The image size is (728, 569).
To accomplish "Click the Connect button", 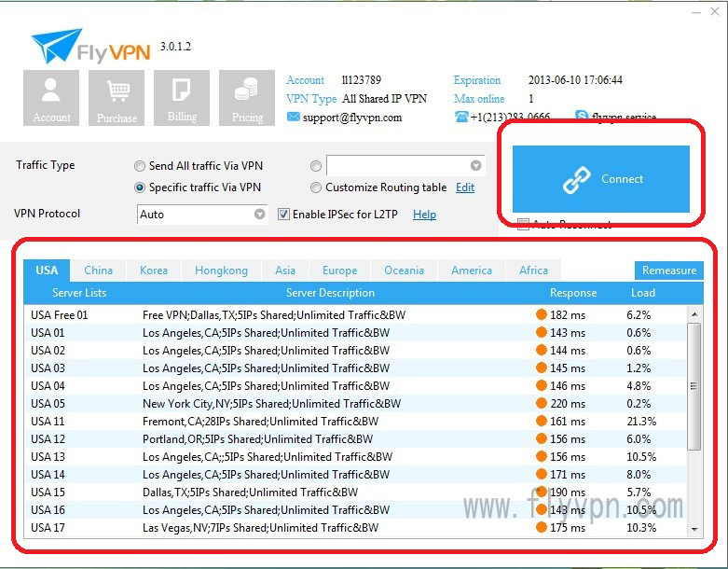I will pyautogui.click(x=601, y=179).
